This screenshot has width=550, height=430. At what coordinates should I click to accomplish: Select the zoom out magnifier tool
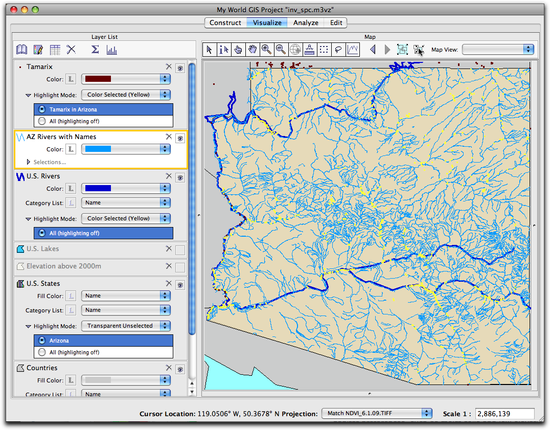(281, 49)
